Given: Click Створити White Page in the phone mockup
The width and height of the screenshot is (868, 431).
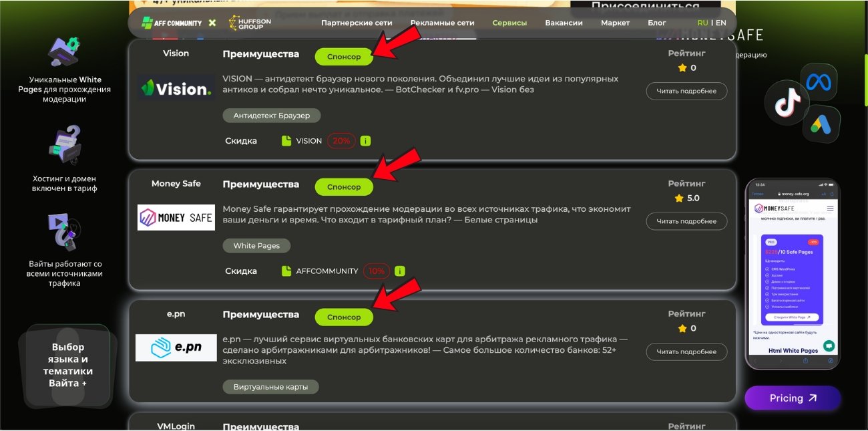Looking at the screenshot, I should tap(793, 316).
